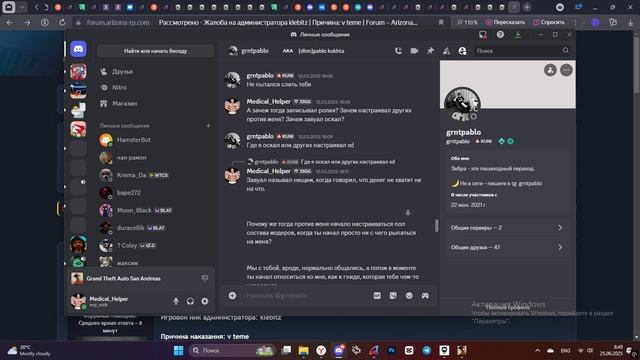
Task: Open File Explorer from the taskbar
Action: click(304, 350)
